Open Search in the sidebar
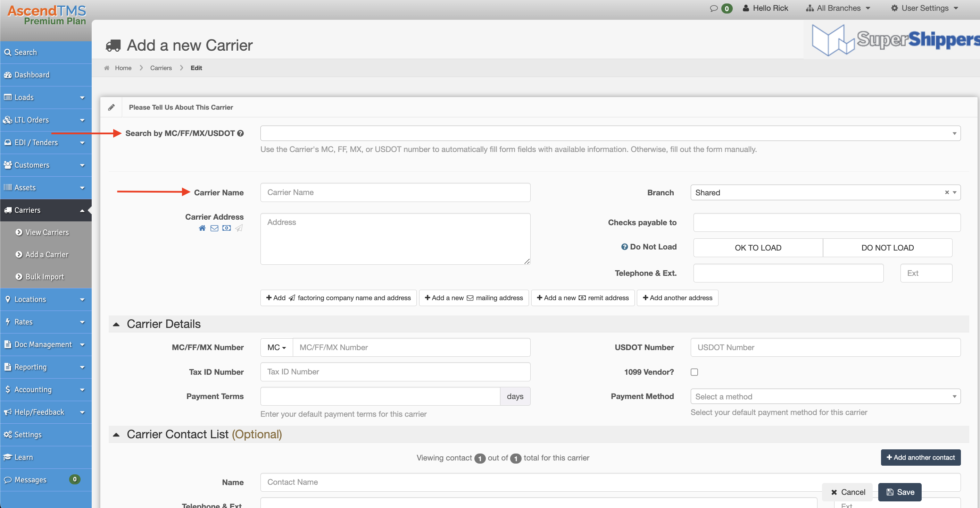Image resolution: width=980 pixels, height=508 pixels. pos(45,52)
